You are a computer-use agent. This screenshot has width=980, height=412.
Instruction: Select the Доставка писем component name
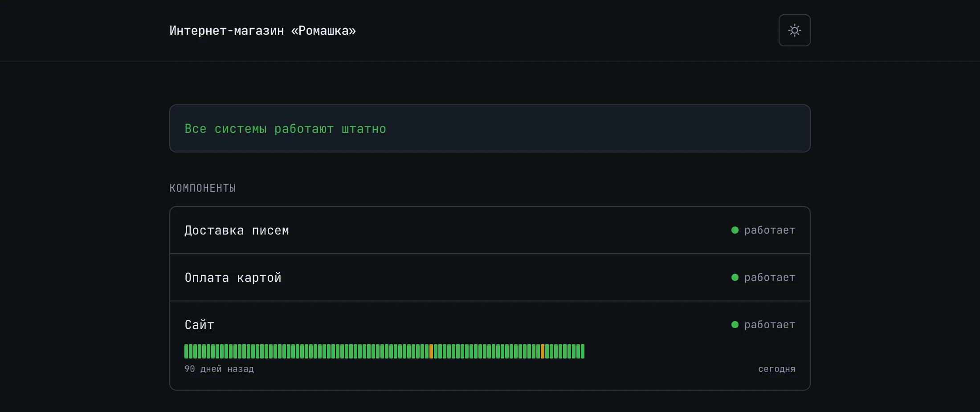click(x=237, y=230)
